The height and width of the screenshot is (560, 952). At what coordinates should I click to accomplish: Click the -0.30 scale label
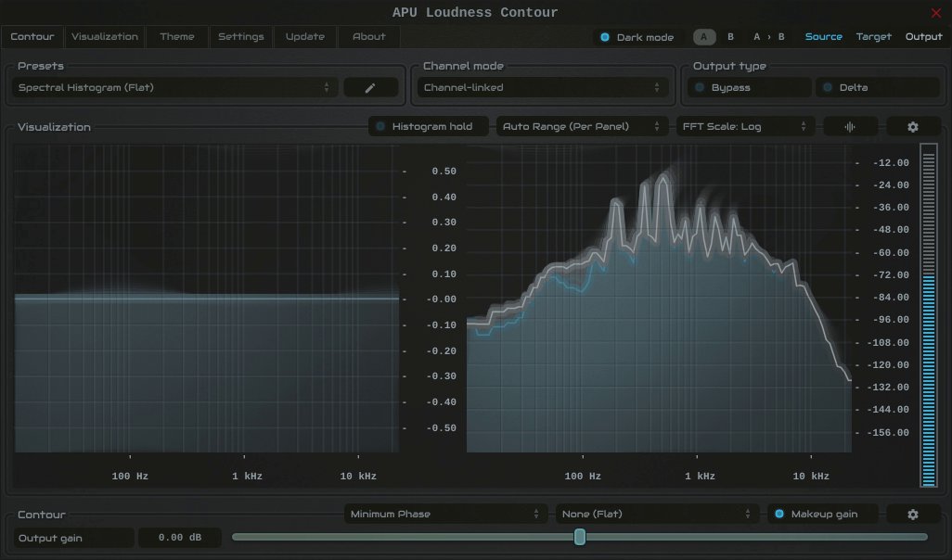pos(442,376)
